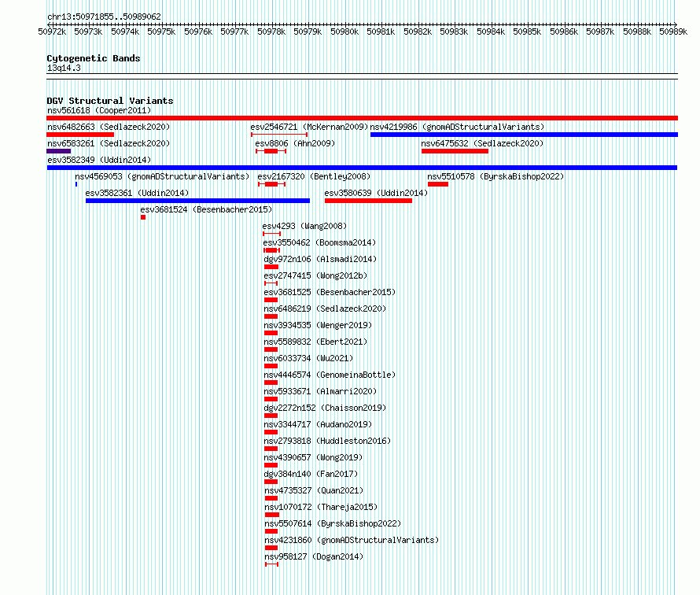Open variant nsv561618 (Cooper2011) label

tap(99, 110)
